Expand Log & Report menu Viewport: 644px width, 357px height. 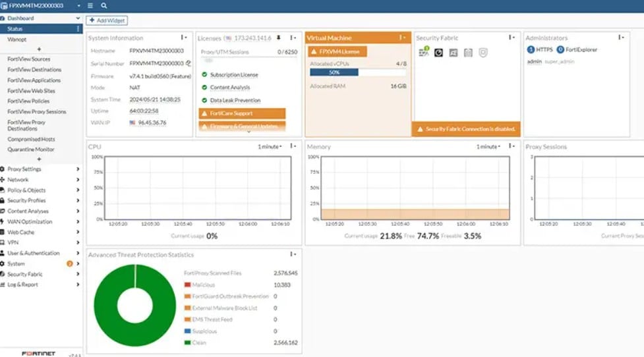[40, 285]
